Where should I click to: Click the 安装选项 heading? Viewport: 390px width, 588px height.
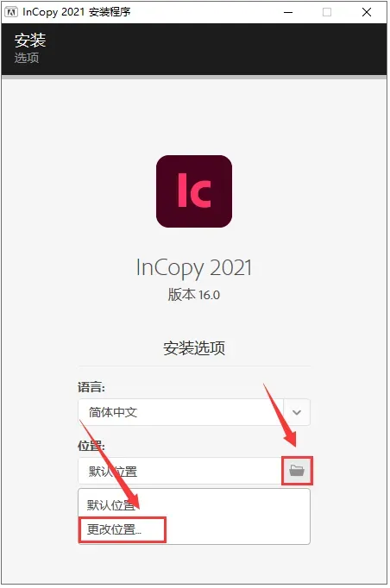click(194, 348)
